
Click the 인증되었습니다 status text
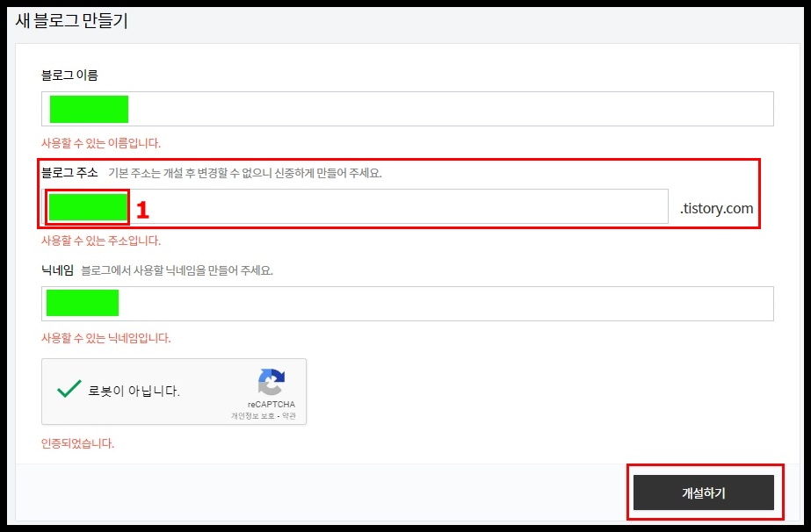click(77, 443)
